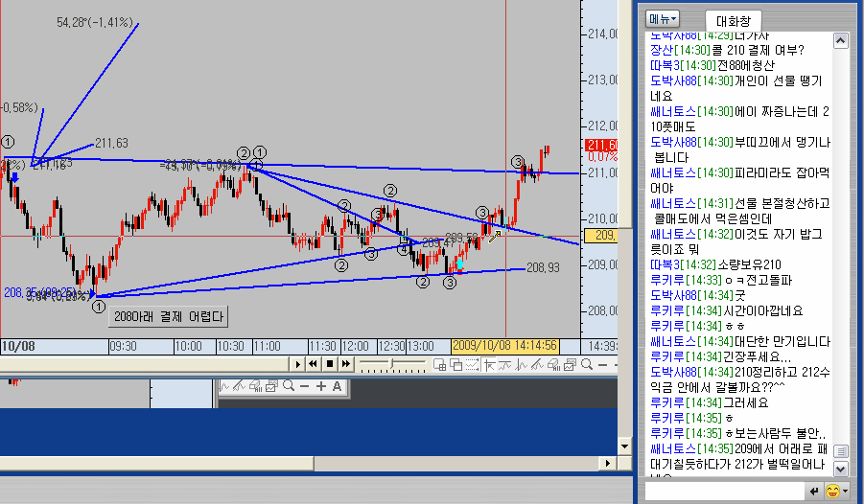Click the minus zoom-out icon in lower toolbar

click(x=304, y=387)
